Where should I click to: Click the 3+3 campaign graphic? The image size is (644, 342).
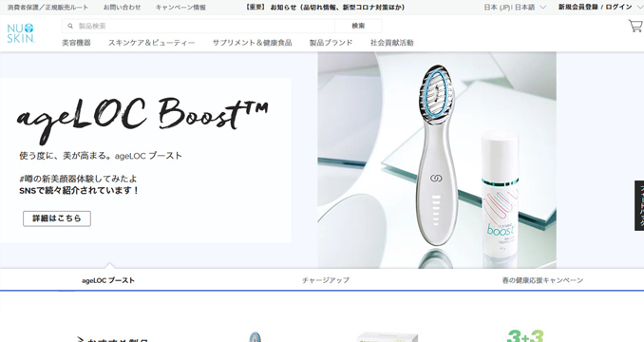pos(525,336)
